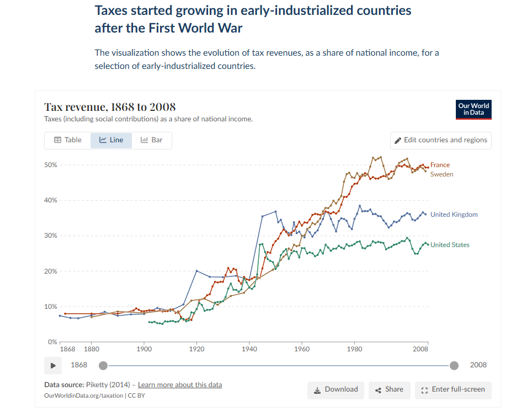Click the United Kingdom series label
The image size is (532, 412).
point(454,215)
